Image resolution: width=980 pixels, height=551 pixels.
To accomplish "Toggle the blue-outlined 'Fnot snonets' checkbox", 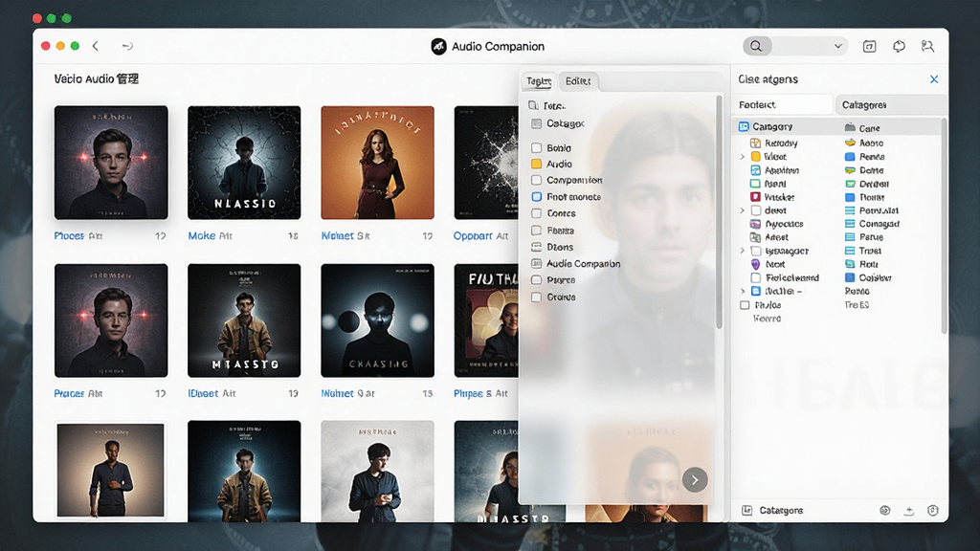I will (536, 197).
